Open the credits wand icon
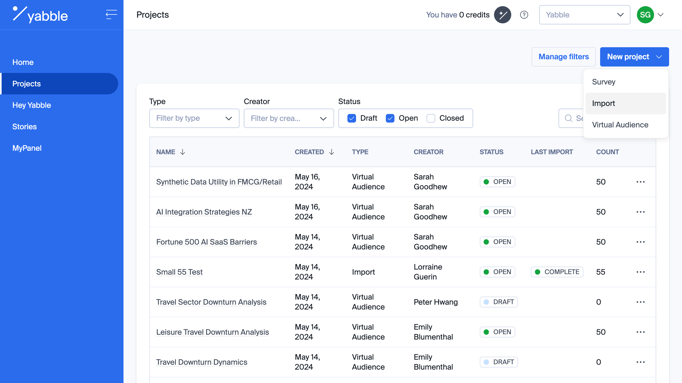The width and height of the screenshot is (682, 383). pos(502,15)
